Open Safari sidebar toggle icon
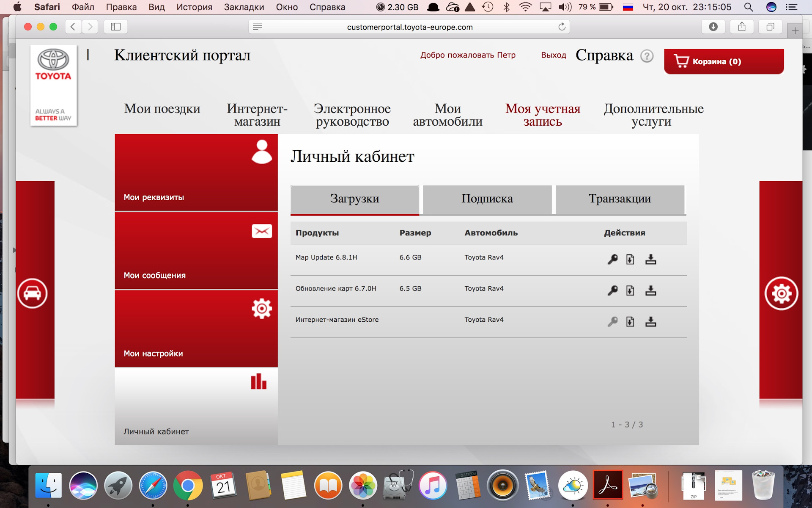812x508 pixels. click(x=116, y=27)
